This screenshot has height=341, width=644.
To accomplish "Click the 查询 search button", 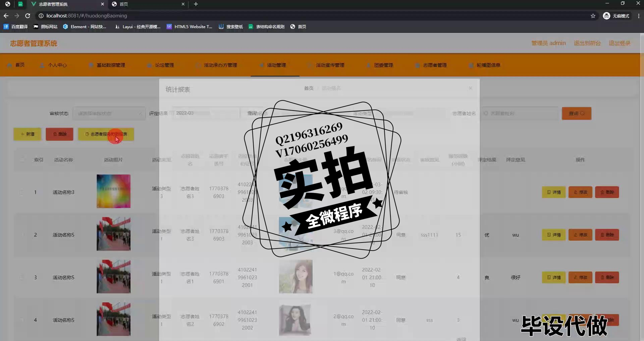I will click(x=577, y=114).
